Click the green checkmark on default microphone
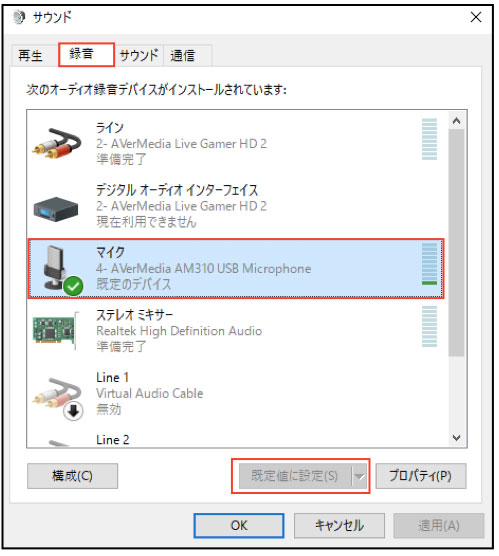Image resolution: width=499 pixels, height=556 pixels. (x=73, y=286)
